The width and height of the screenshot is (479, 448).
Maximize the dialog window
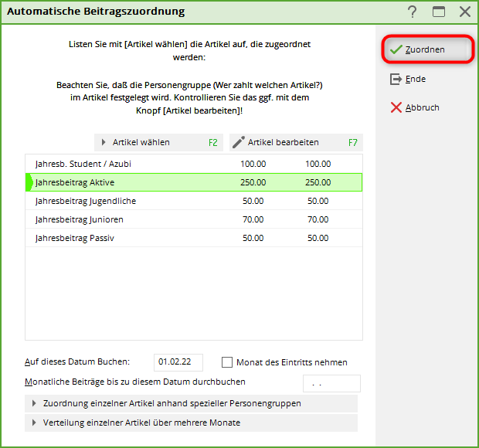(x=439, y=12)
